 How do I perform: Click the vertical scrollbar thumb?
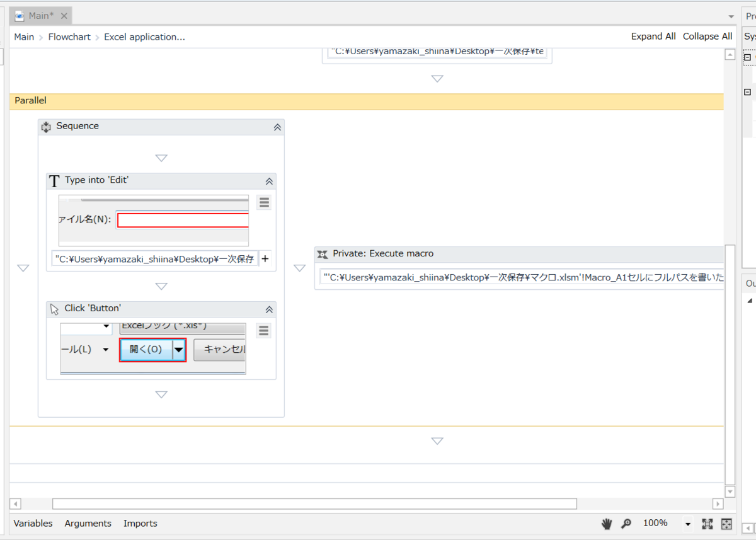tap(730, 364)
